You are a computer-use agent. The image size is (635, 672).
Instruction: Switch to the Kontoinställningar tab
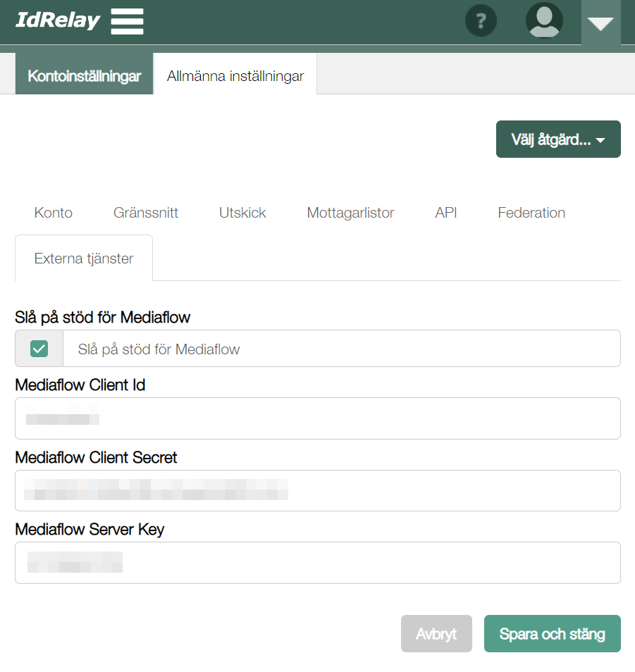coord(84,75)
